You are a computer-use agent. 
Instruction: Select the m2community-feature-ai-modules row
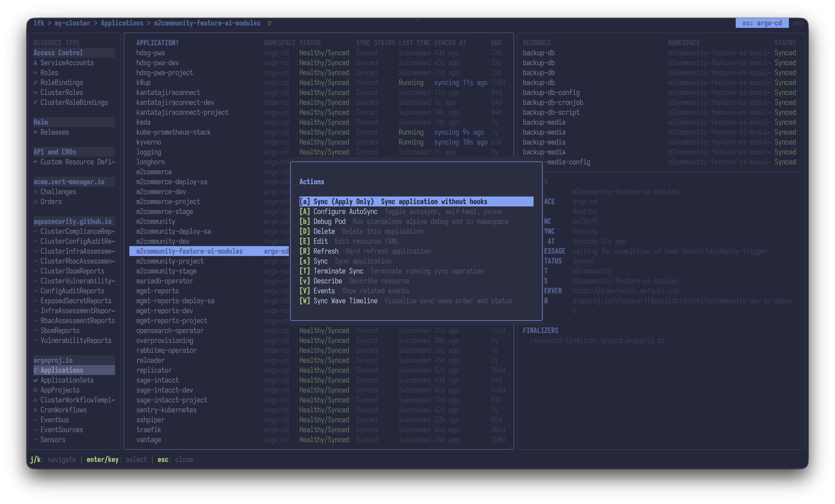[x=209, y=251]
